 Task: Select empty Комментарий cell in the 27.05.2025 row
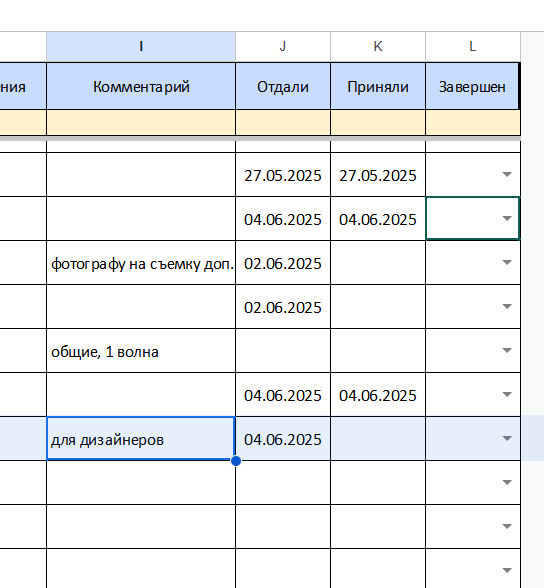141,175
